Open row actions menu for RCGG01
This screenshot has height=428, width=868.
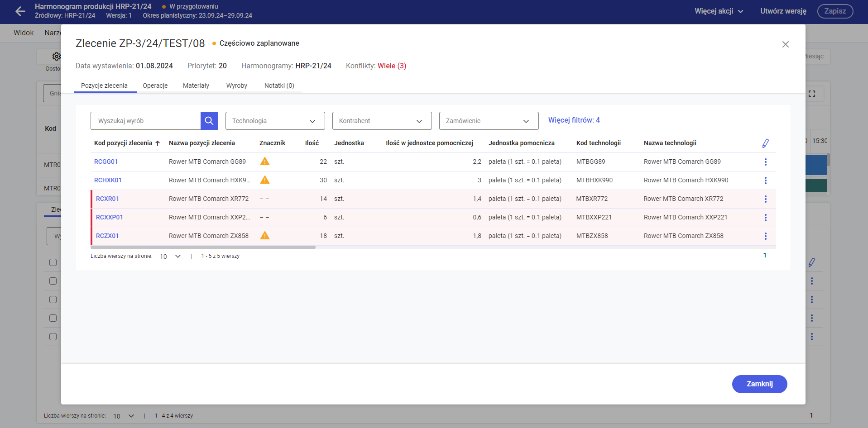[765, 162]
